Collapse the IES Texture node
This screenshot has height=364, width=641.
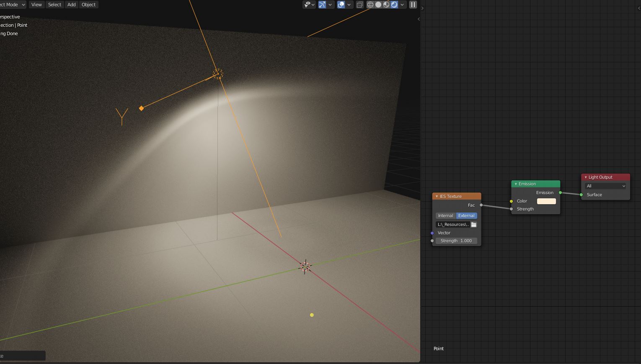pyautogui.click(x=437, y=196)
